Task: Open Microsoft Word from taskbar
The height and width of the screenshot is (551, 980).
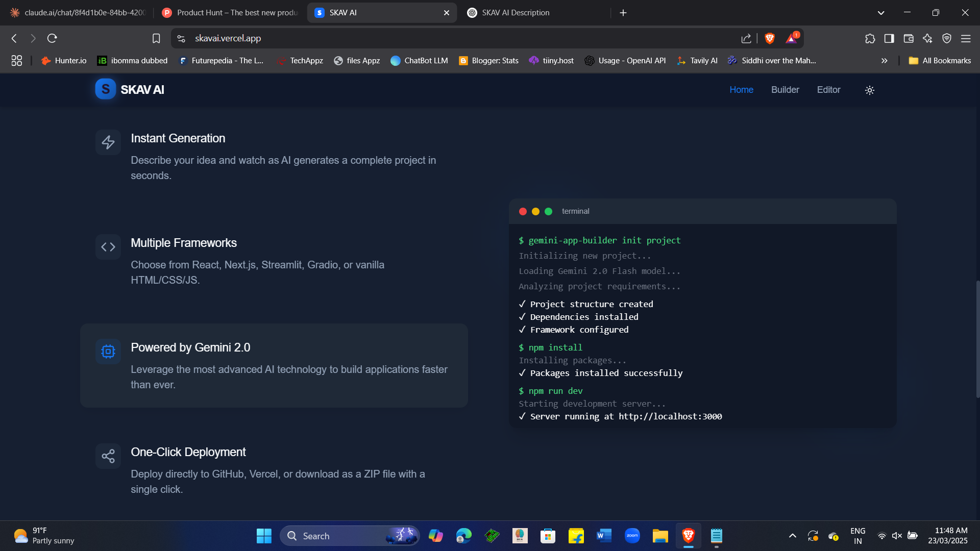Action: click(x=604, y=536)
